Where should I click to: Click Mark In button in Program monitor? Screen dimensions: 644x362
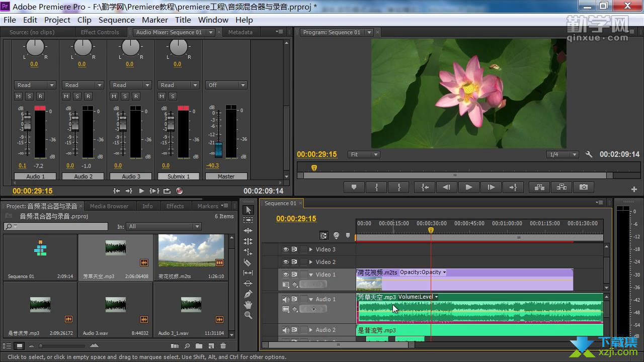pos(376,187)
